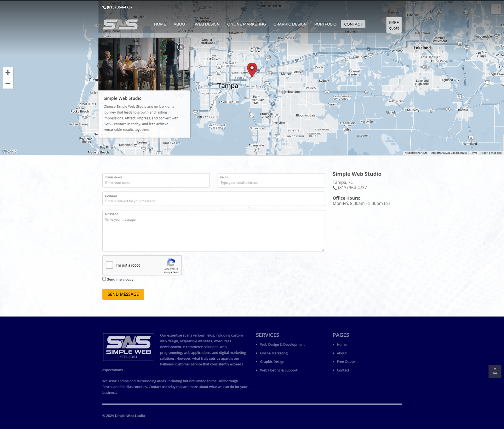The image size is (504, 429).
Task: Click contact phone number under Tampa, FL
Action: (x=352, y=188)
